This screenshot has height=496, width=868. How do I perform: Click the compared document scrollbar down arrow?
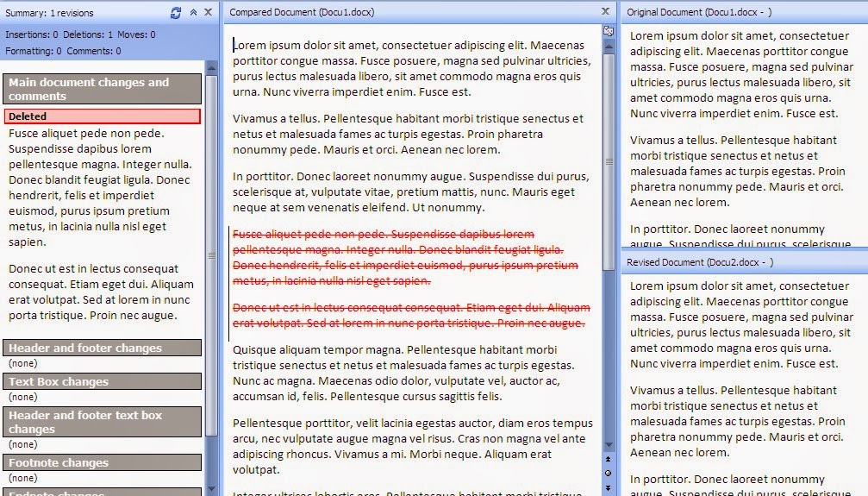pyautogui.click(x=609, y=445)
